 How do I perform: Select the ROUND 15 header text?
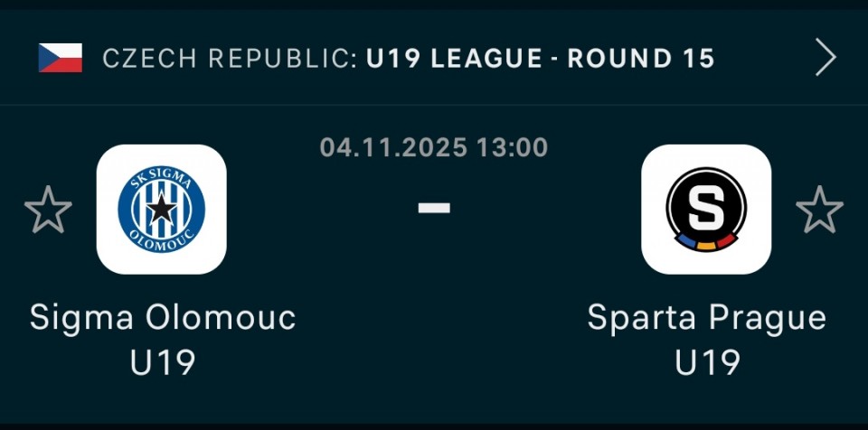(641, 59)
